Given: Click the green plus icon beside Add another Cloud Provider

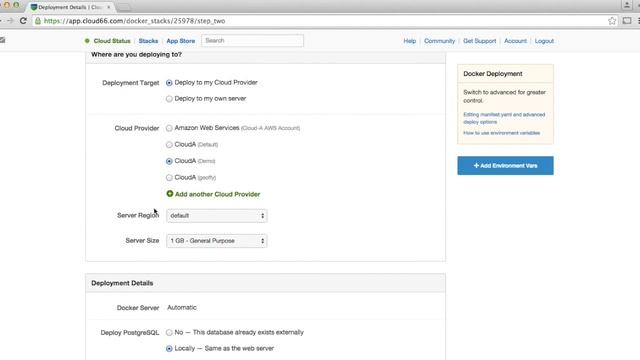Looking at the screenshot, I should 170,194.
